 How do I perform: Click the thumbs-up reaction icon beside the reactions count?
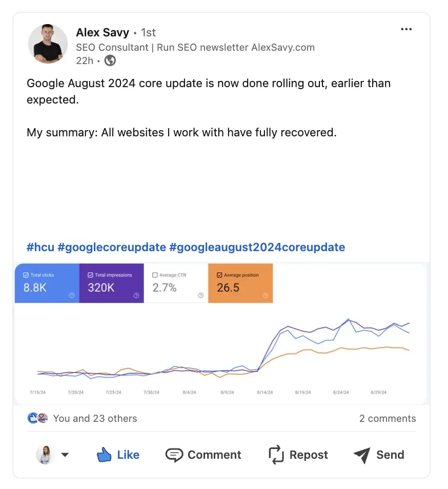coord(33,418)
